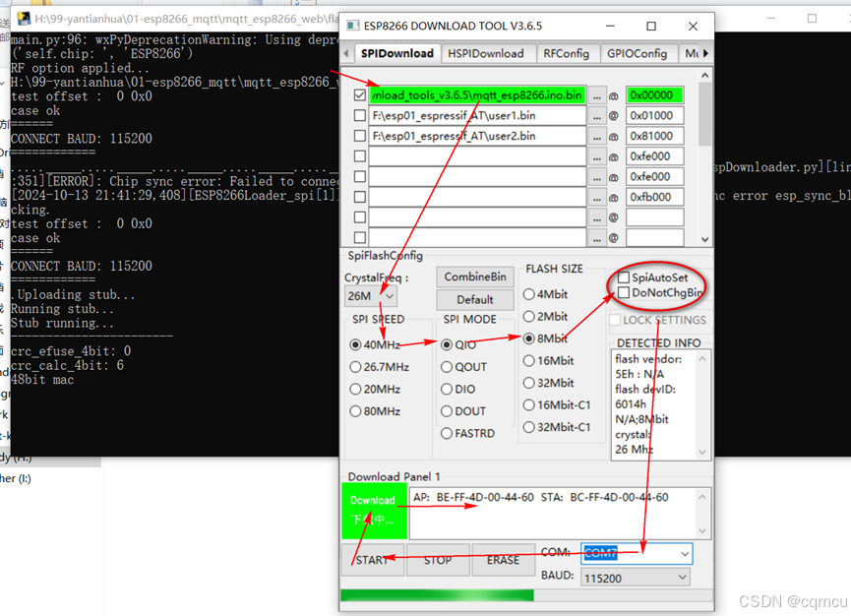
Task: Open the RFConfig tab
Action: pyautogui.click(x=569, y=53)
